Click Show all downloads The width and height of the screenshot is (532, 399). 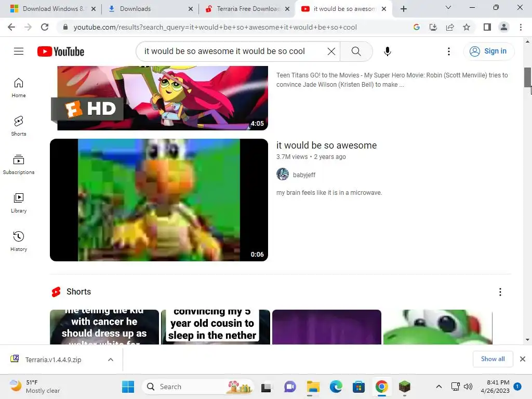(493, 359)
